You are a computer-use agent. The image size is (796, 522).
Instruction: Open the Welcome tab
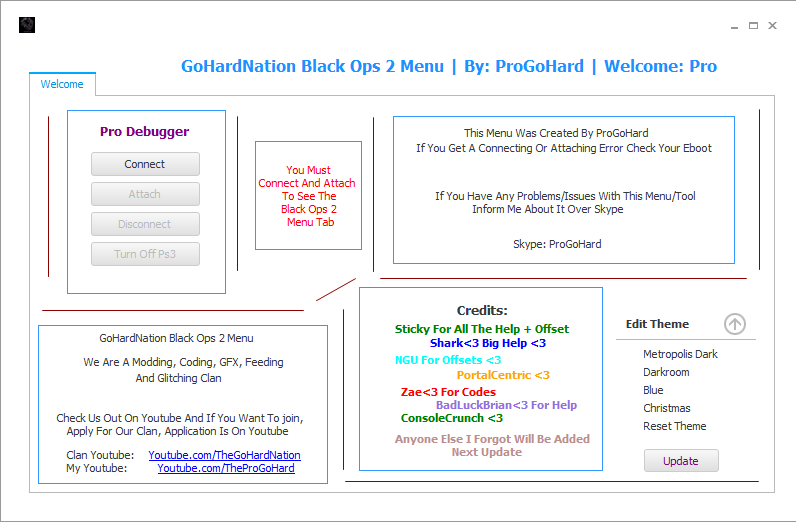[62, 84]
